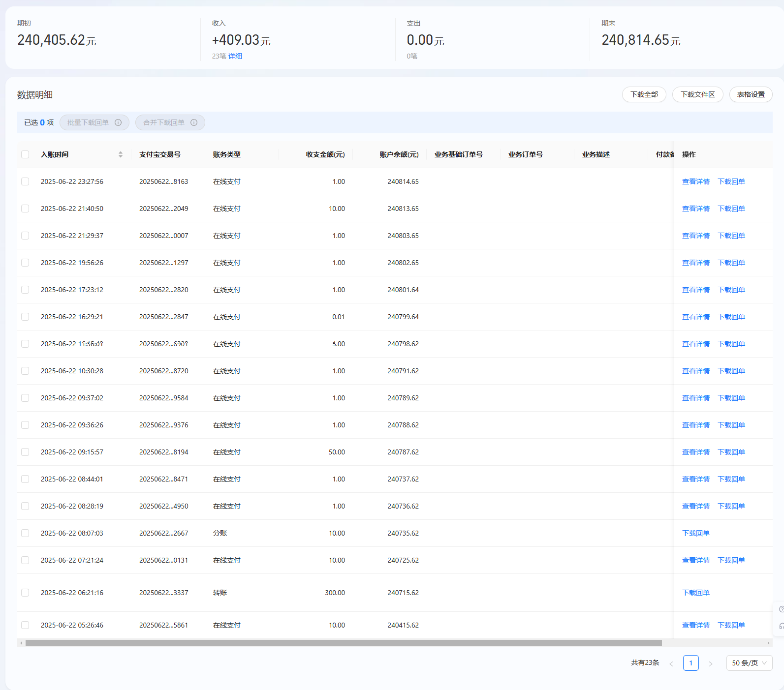Viewport: 784px width, 690px height.
Task: Click horizontal scrollbar left arrow
Action: (21, 643)
